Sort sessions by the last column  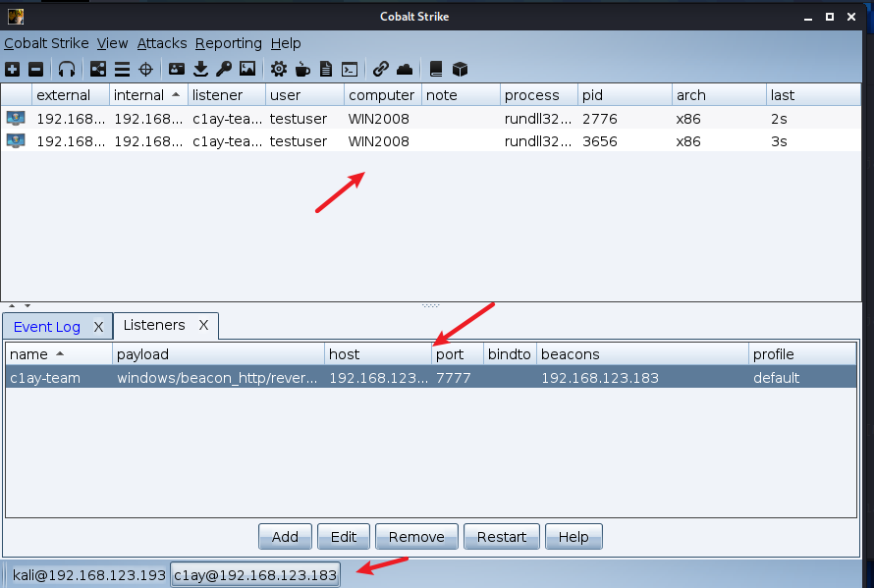click(x=813, y=95)
